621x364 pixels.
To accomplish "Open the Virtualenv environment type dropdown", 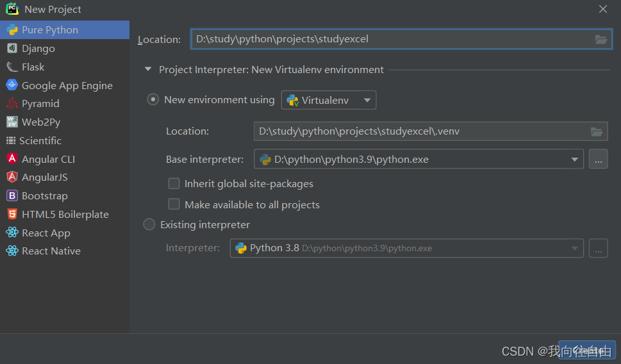I will 329,100.
